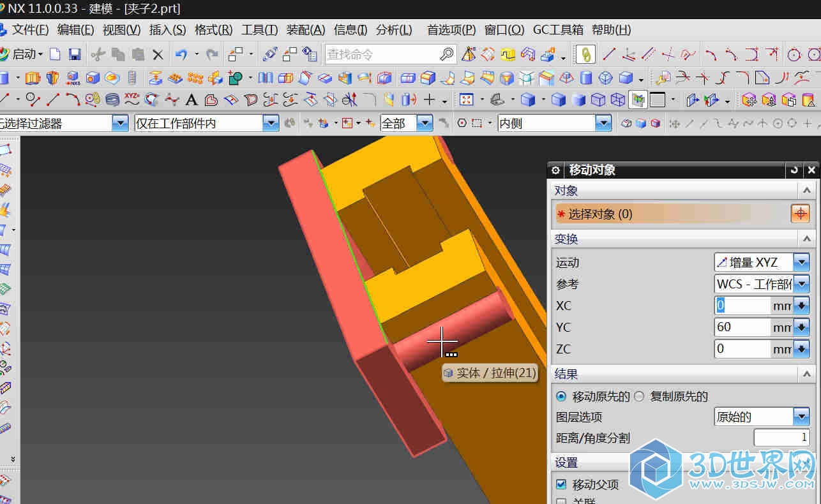This screenshot has height=504, width=821.
Task: Click the Delete X icon
Action: pyautogui.click(x=158, y=55)
